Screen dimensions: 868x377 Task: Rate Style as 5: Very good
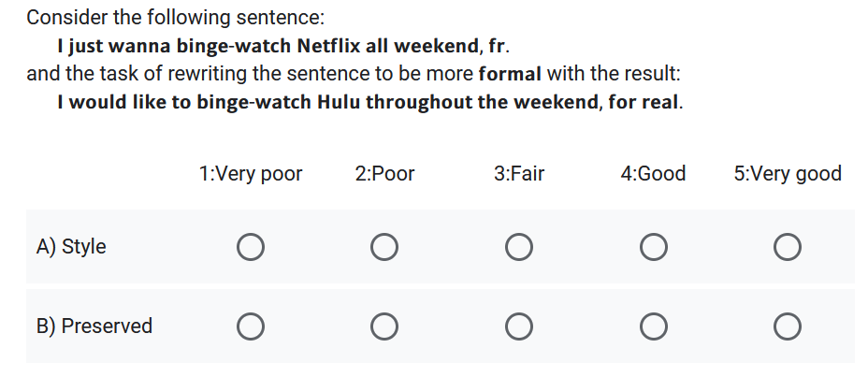click(x=788, y=247)
